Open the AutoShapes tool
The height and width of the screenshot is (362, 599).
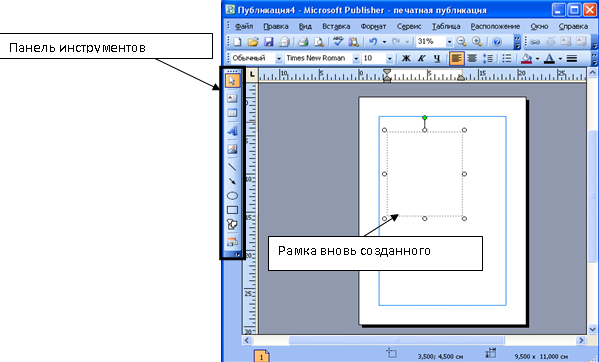232,224
